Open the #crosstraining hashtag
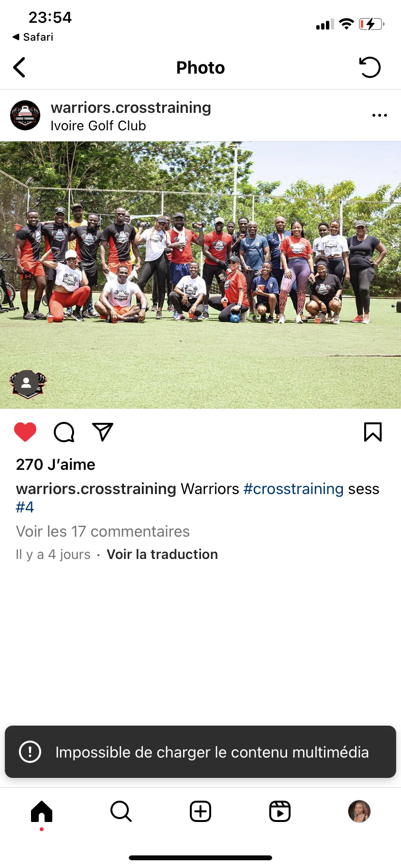Screen dimensions: 401x868 click(293, 489)
